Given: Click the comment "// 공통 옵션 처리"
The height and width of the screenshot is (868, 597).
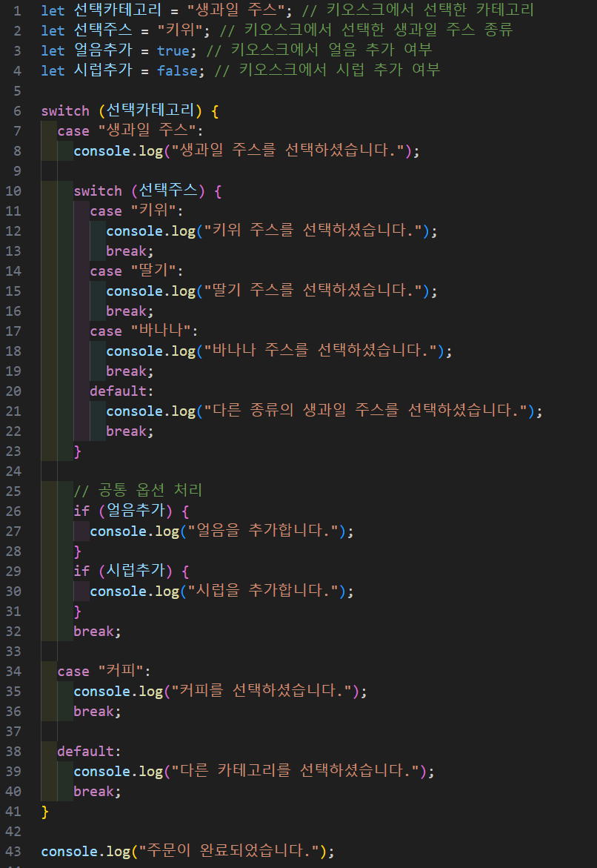Looking at the screenshot, I should point(139,490).
